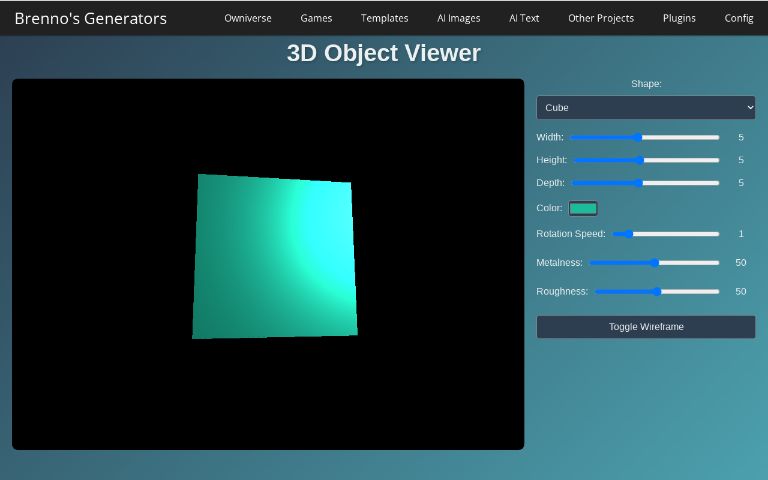The width and height of the screenshot is (768, 480).
Task: Click the Toggle Wireframe button
Action: [645, 327]
